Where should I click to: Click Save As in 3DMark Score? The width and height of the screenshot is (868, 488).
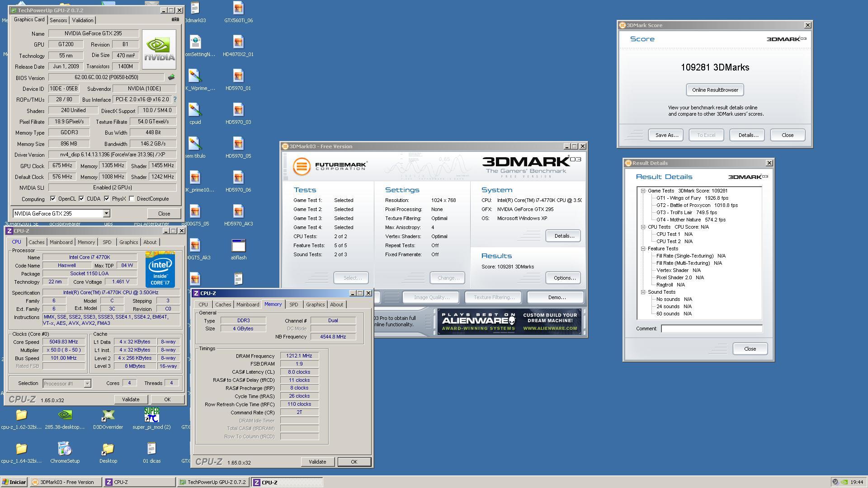[x=667, y=135]
